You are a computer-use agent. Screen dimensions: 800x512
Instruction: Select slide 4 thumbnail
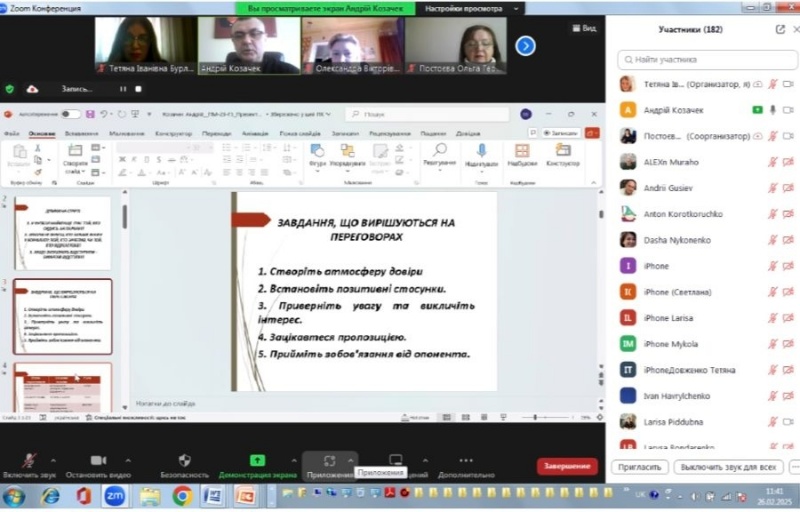tap(62, 388)
